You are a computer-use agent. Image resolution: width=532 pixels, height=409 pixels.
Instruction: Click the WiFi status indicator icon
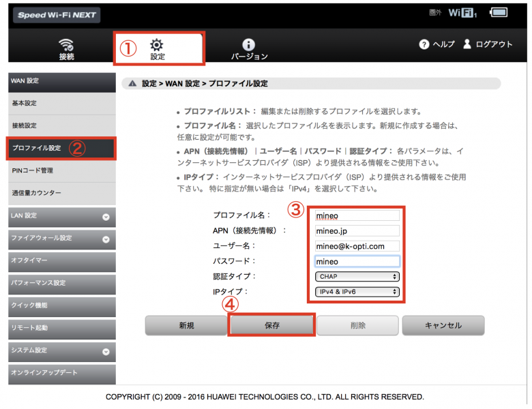click(462, 13)
